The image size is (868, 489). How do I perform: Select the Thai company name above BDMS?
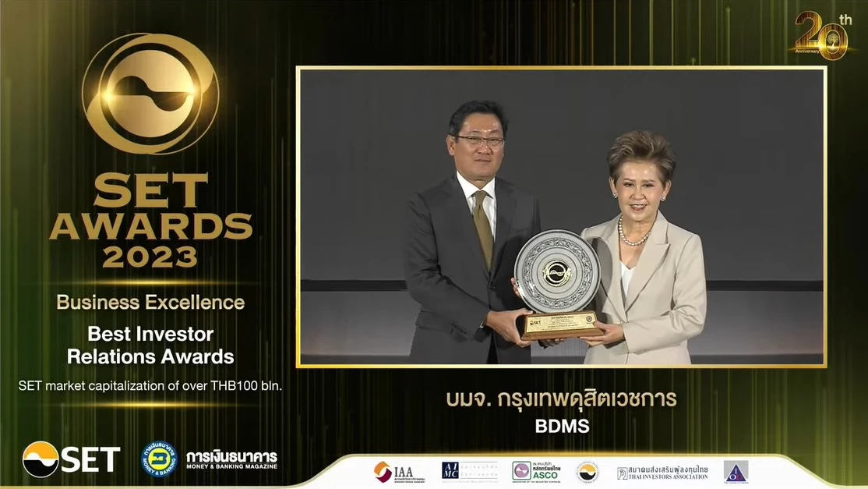pos(563,399)
